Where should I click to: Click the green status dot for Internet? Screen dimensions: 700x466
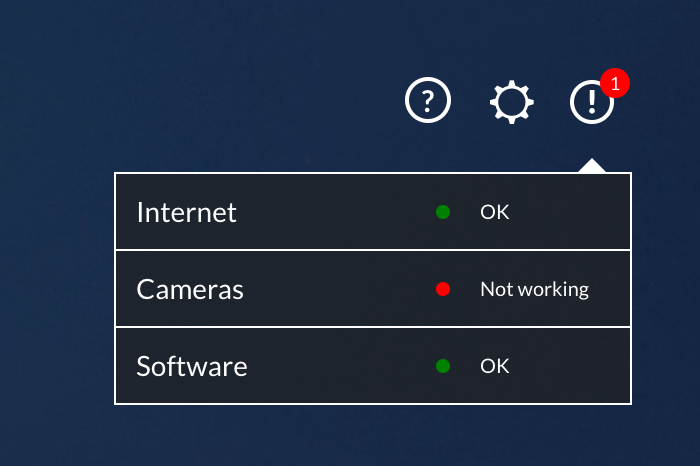click(443, 212)
